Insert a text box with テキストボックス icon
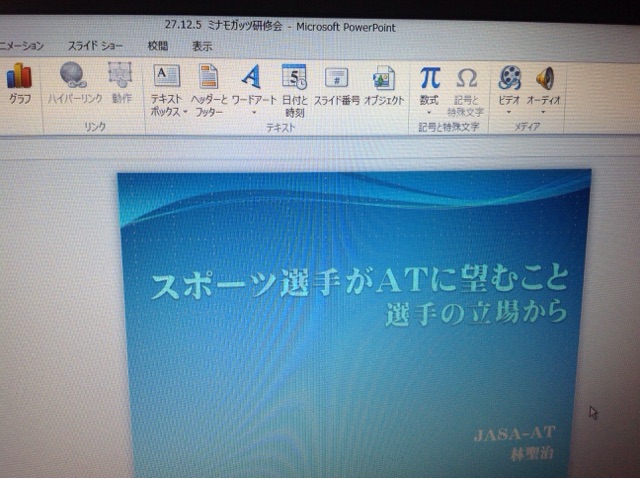Image resolution: width=640 pixels, height=479 pixels. point(167,75)
